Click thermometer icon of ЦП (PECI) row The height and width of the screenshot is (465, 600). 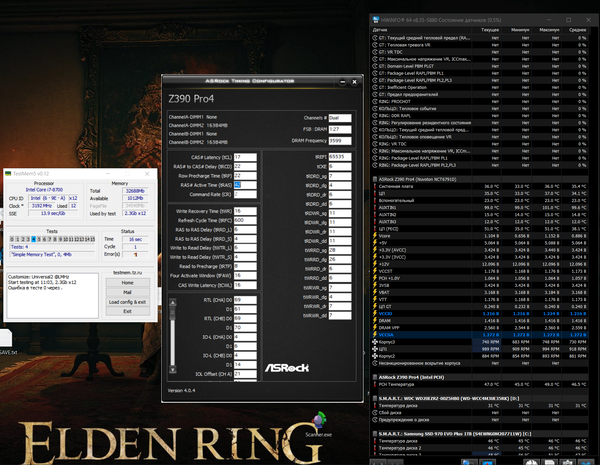(x=375, y=228)
